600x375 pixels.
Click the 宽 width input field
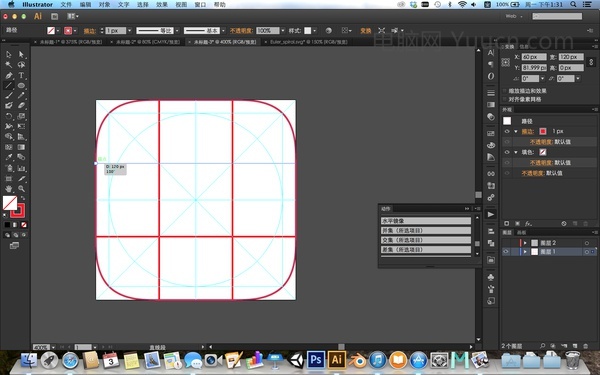coord(571,57)
